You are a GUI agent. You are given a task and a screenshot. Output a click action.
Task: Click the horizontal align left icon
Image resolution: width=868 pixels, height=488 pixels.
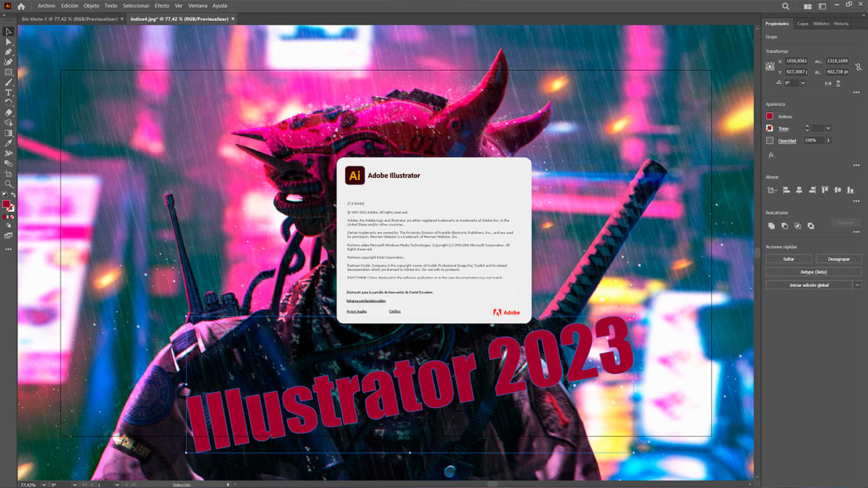pyautogui.click(x=786, y=190)
